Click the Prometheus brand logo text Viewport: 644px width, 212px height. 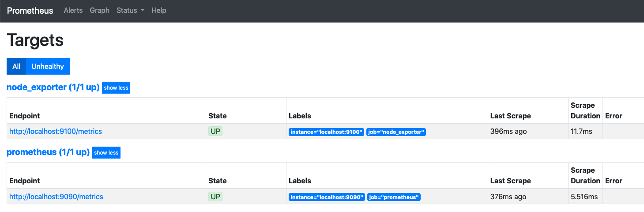pyautogui.click(x=30, y=11)
